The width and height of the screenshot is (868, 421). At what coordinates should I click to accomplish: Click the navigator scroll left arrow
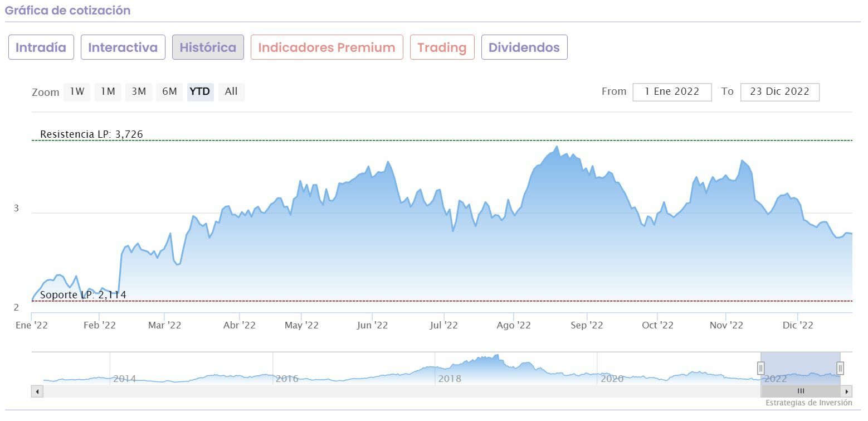37,391
